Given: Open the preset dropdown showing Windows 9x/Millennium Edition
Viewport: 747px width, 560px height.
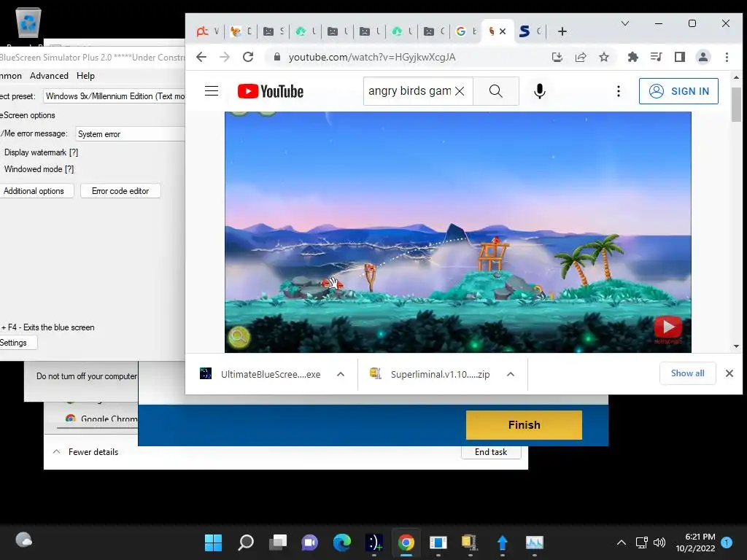Looking at the screenshot, I should [115, 96].
